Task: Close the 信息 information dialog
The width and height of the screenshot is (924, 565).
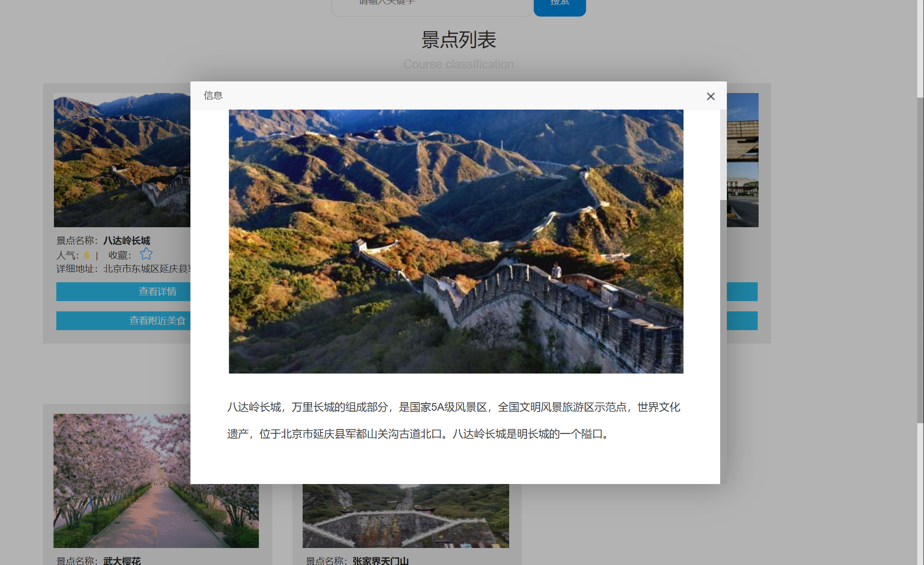Action: (x=711, y=96)
